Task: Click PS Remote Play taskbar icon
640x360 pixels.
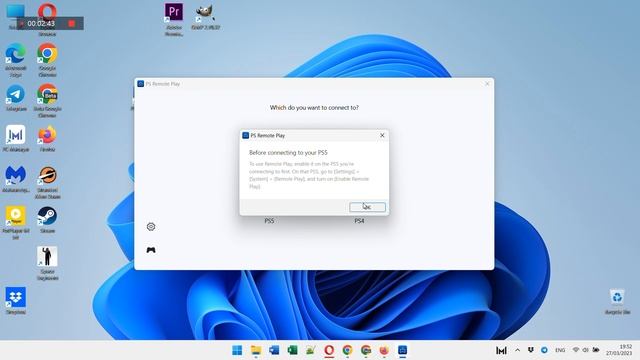Action: (x=402, y=350)
